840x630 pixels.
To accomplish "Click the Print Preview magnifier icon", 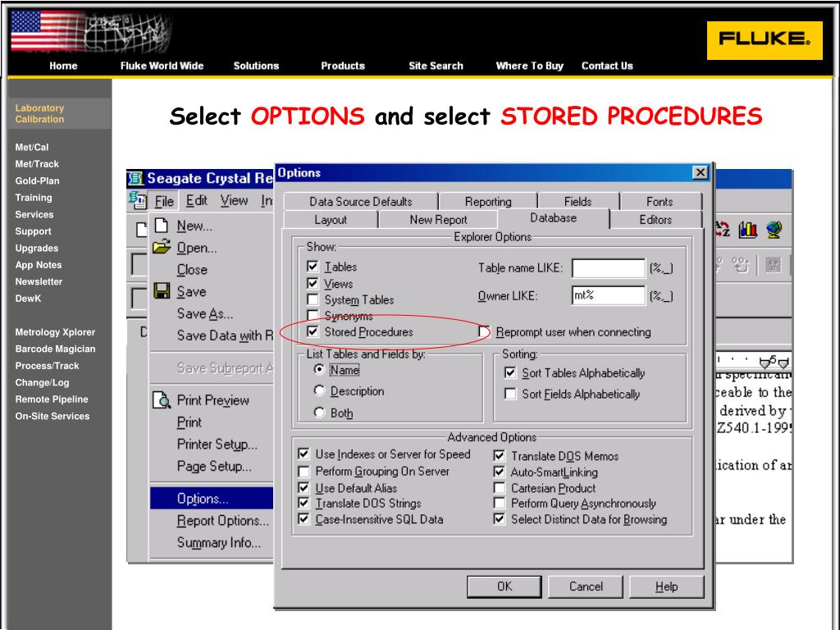I will 162,399.
